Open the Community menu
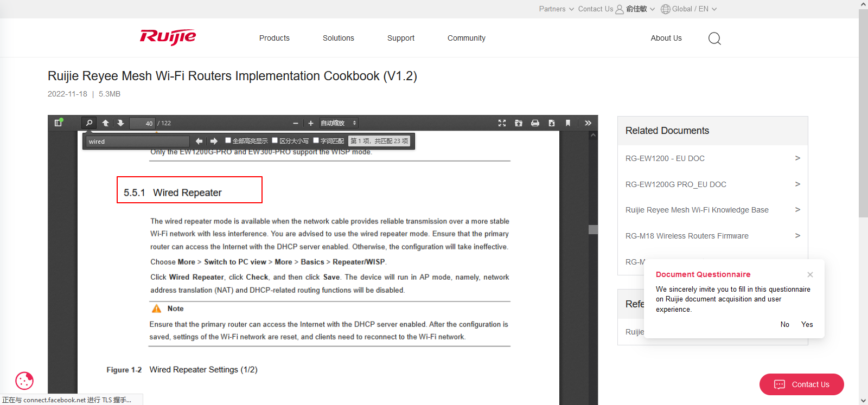 coord(467,38)
